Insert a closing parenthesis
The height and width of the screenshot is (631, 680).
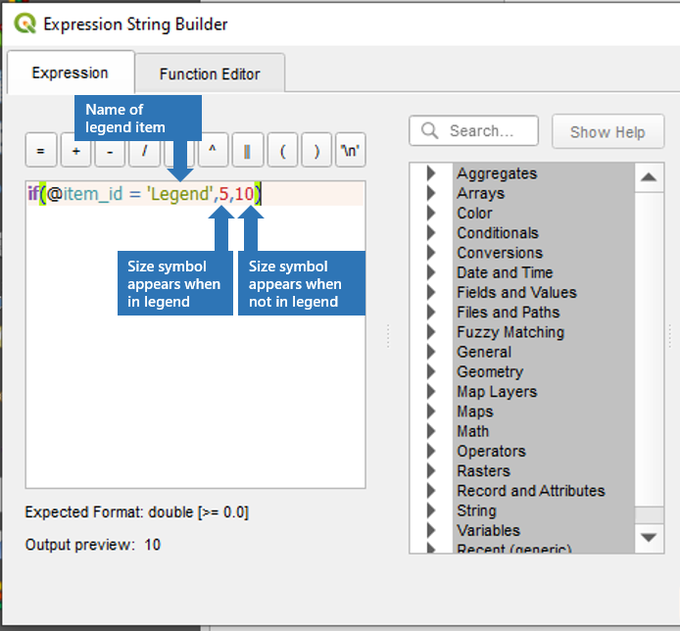[317, 150]
